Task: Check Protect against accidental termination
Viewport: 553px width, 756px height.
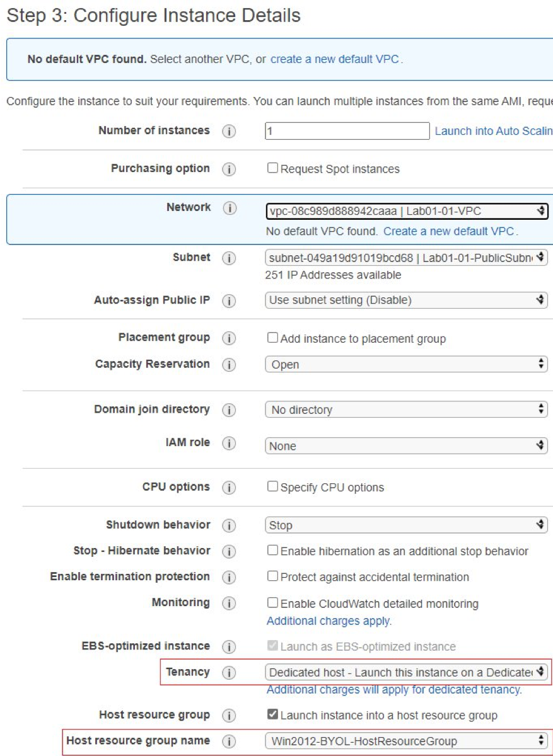Action: click(272, 576)
